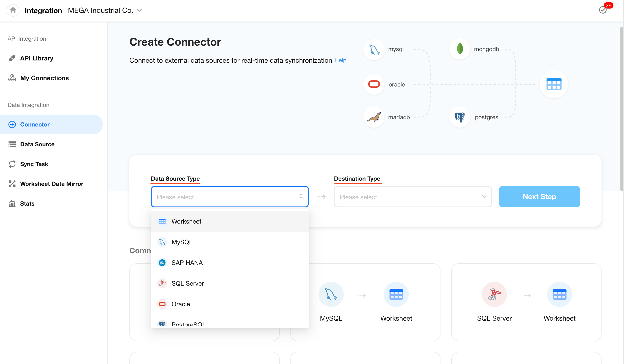Viewport: 624px width, 364px height.
Task: Click the oracle red logo icon
Action: pos(374,84)
